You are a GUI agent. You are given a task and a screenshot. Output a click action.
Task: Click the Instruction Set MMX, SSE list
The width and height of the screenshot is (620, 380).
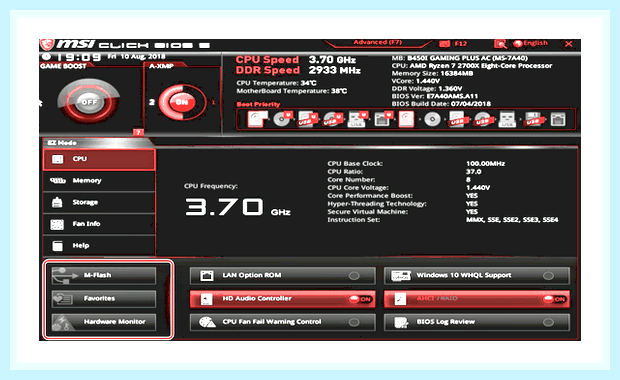coord(512,219)
